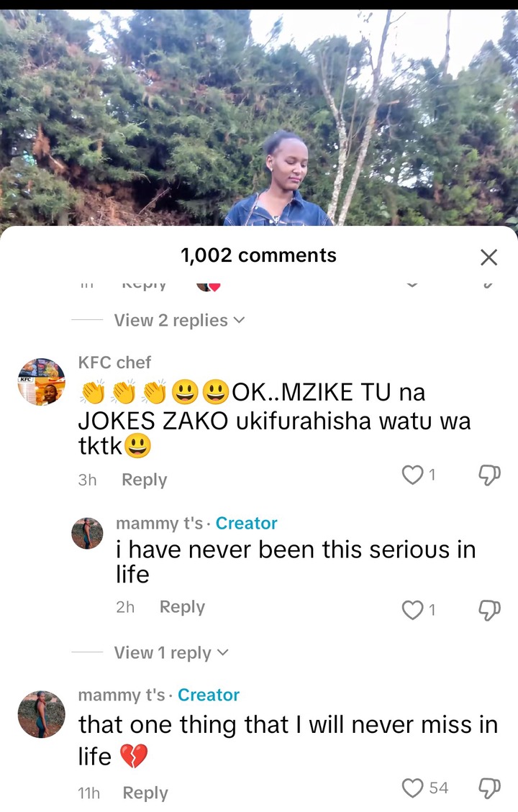Open KFC chef's profile picture
This screenshot has width=518, height=812.
tap(42, 382)
